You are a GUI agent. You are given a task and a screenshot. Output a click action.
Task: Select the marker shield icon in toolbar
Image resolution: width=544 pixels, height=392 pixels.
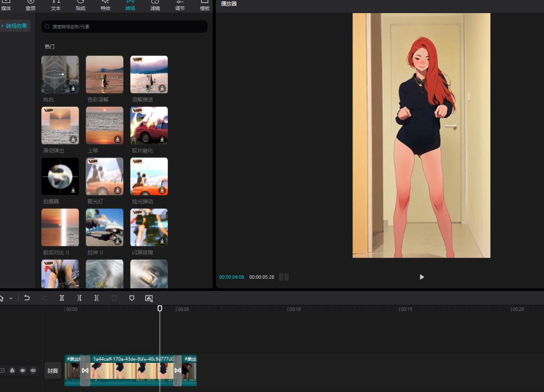click(132, 298)
